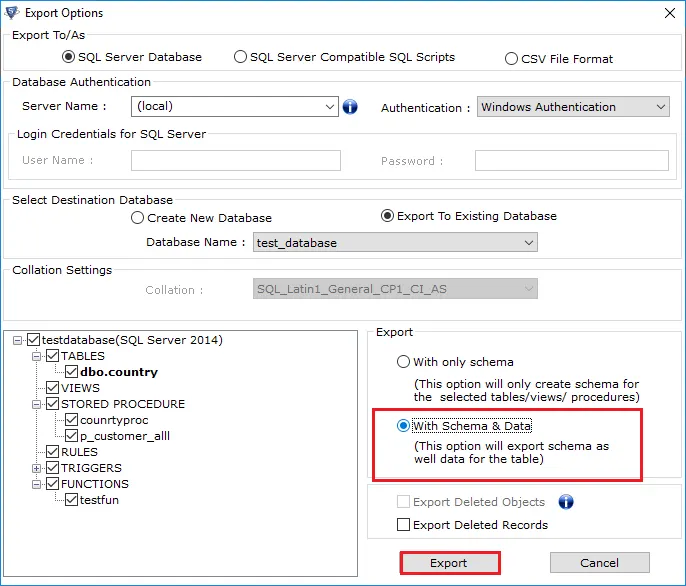Screen dimensions: 686x586
Task: Uncheck the TRIGGERS checkbox
Action: pyautogui.click(x=52, y=468)
